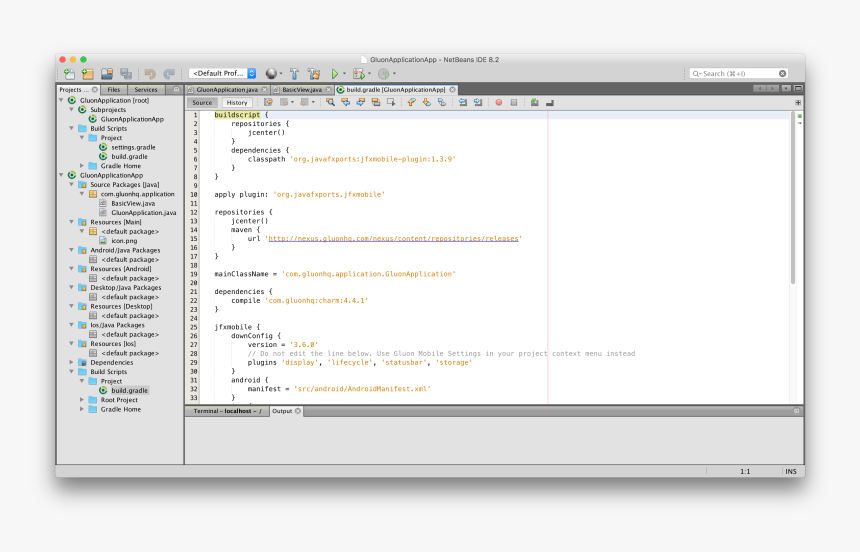Switch to Terminal - localhost tab

point(227,411)
